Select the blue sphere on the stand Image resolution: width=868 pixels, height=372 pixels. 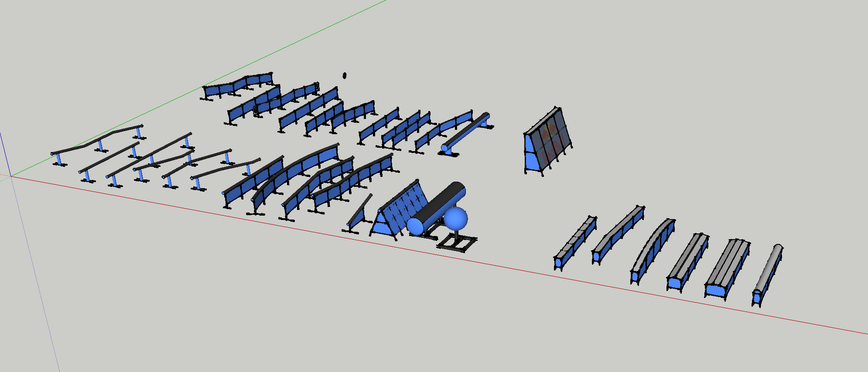(x=456, y=218)
